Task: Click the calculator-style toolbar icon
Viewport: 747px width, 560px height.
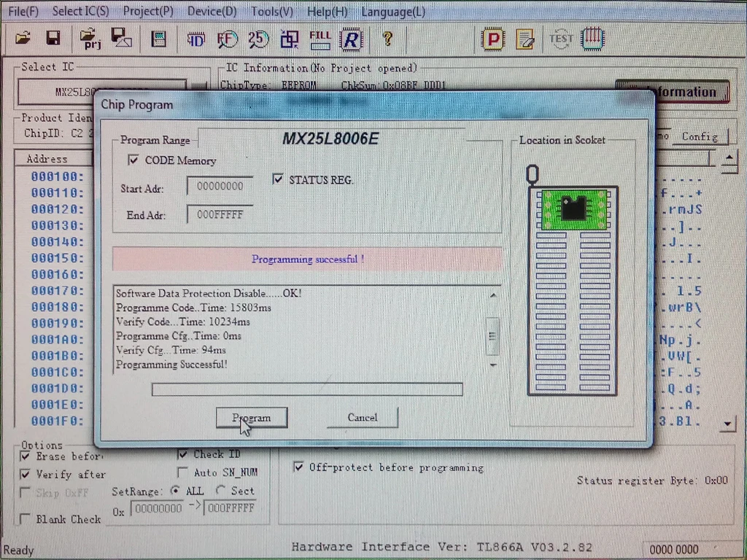Action: coord(158,39)
